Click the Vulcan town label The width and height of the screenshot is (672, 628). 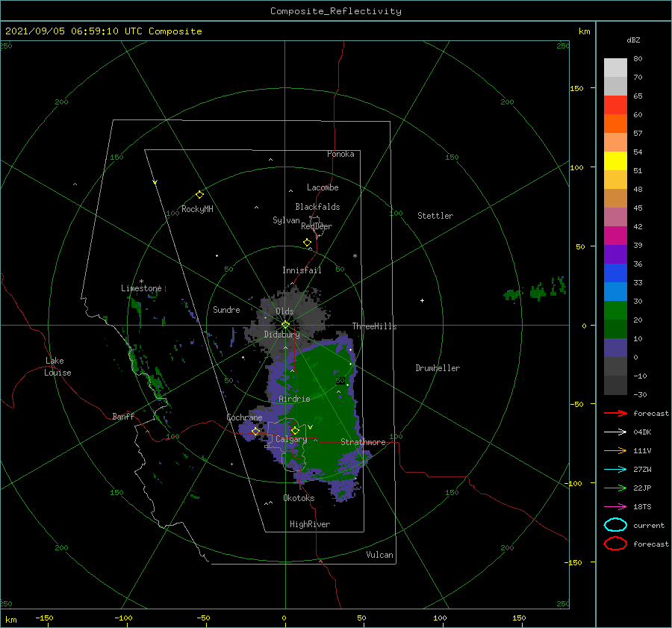click(x=379, y=555)
